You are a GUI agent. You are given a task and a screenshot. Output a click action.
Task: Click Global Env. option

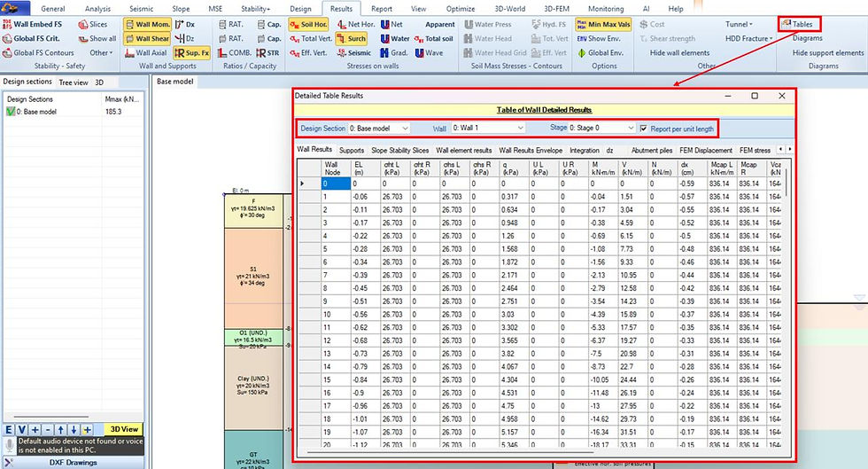click(601, 53)
